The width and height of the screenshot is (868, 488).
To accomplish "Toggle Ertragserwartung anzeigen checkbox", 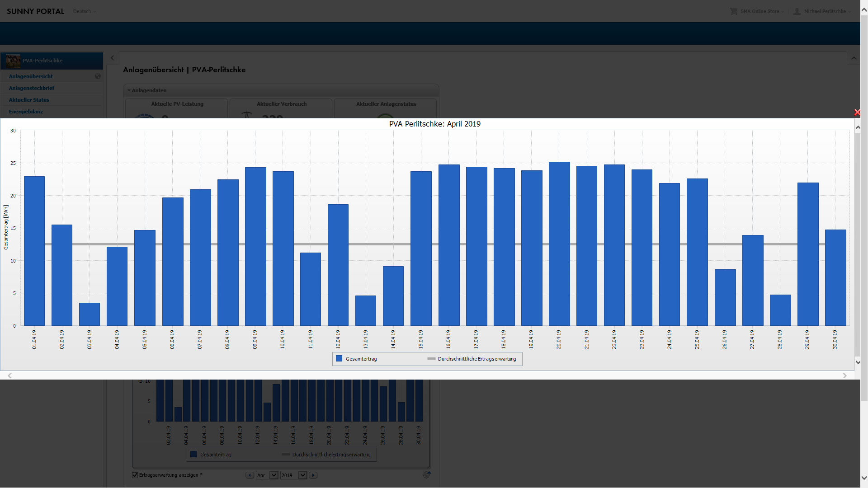I will coord(135,475).
